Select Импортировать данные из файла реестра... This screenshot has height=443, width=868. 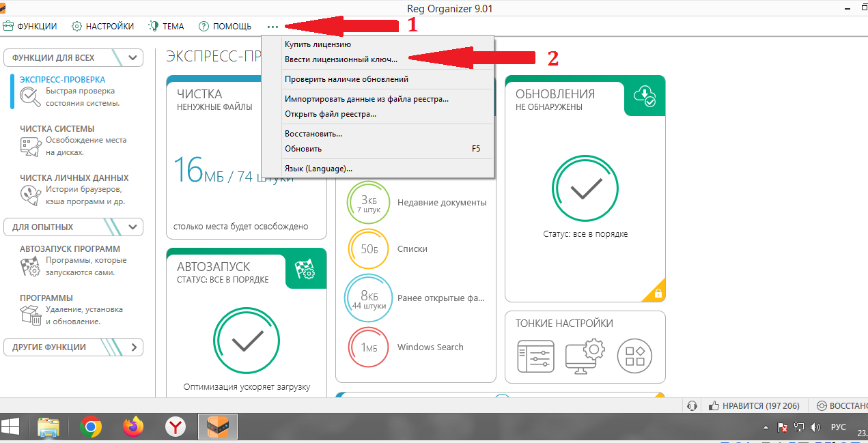click(377, 99)
